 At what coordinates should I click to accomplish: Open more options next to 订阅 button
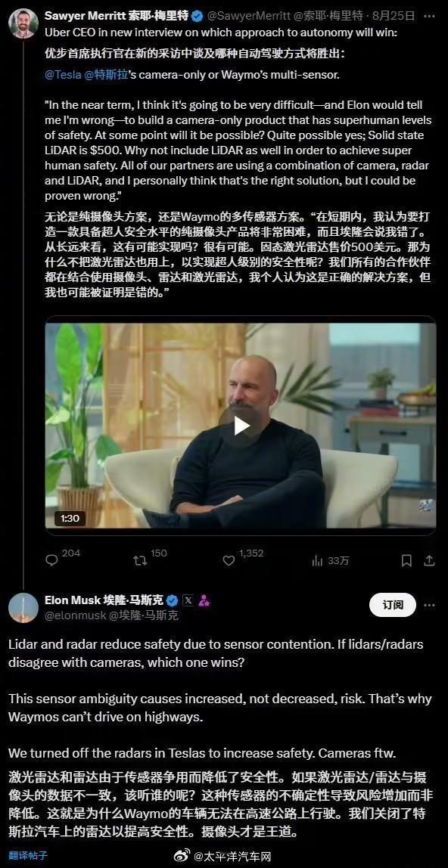(x=429, y=605)
